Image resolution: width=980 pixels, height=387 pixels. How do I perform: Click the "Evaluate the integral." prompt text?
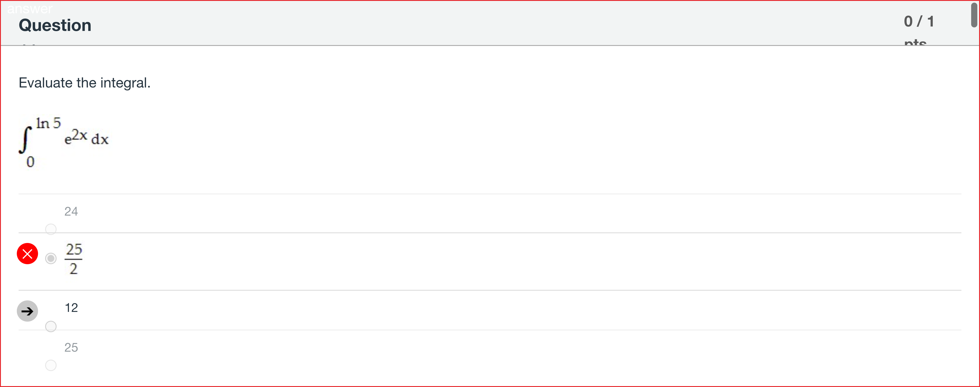[84, 83]
